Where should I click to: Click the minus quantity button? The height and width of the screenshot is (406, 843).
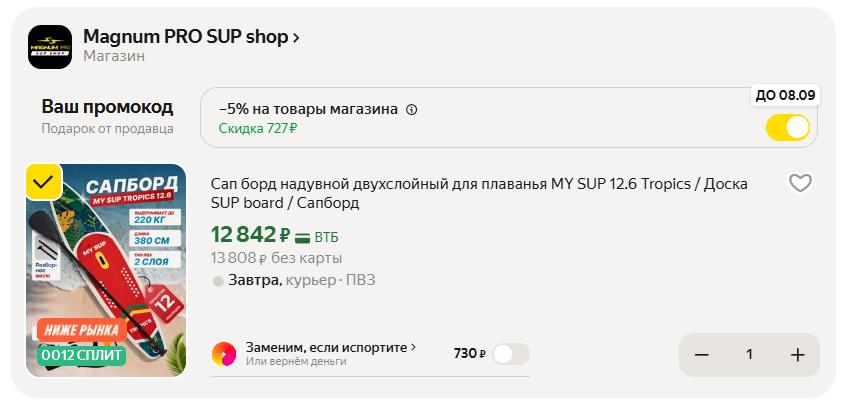[702, 355]
